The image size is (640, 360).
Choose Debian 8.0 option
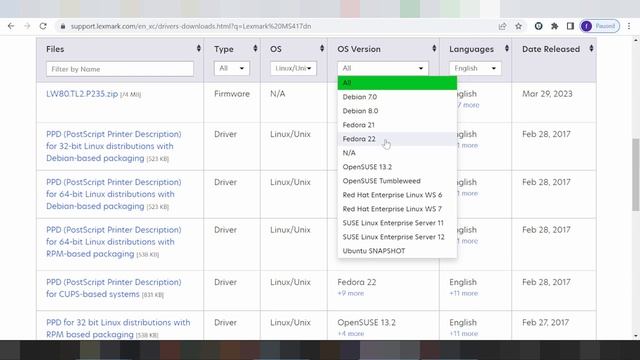(x=397, y=111)
